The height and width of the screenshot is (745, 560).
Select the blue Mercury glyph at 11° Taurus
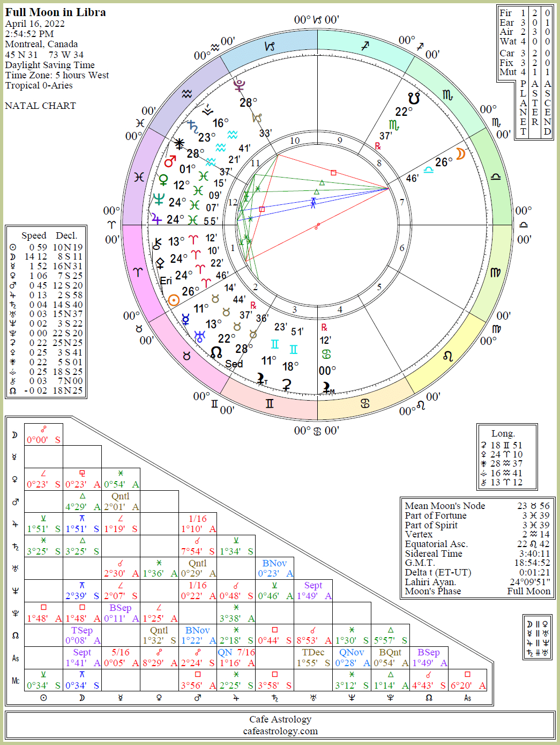[185, 320]
